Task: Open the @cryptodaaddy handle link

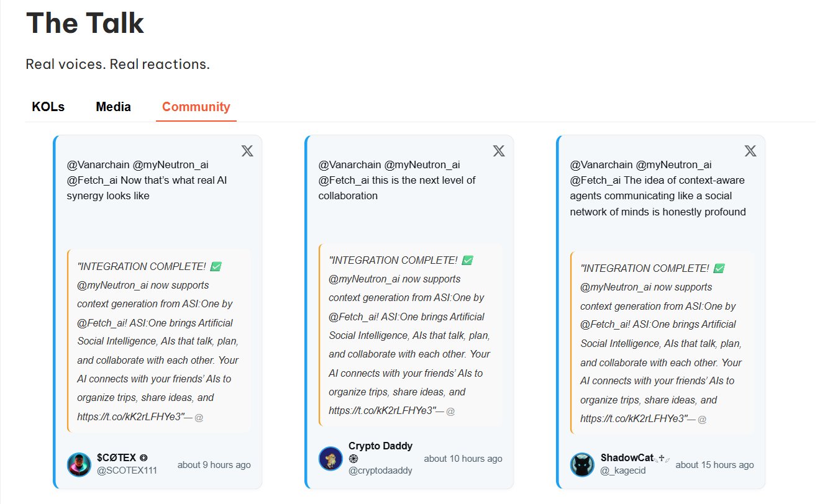Action: tap(380, 470)
